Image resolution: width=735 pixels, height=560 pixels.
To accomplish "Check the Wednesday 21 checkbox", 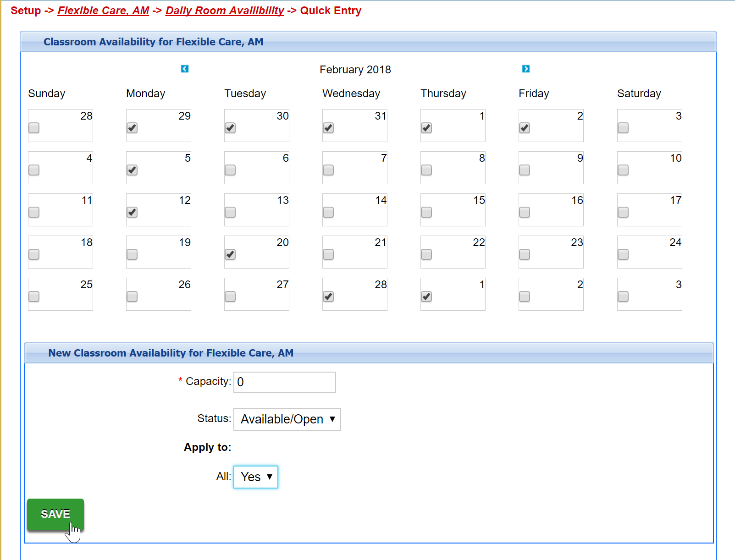I will point(328,254).
